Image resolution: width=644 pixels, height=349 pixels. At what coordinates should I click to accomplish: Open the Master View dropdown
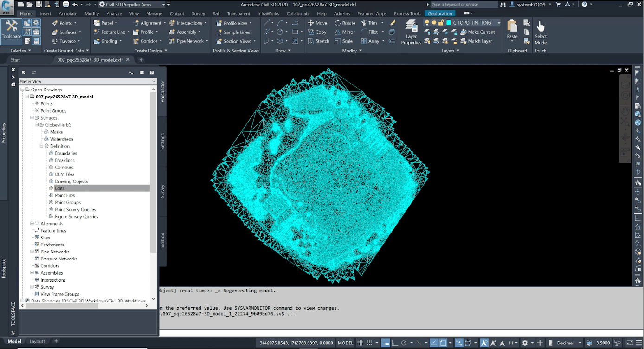point(153,81)
